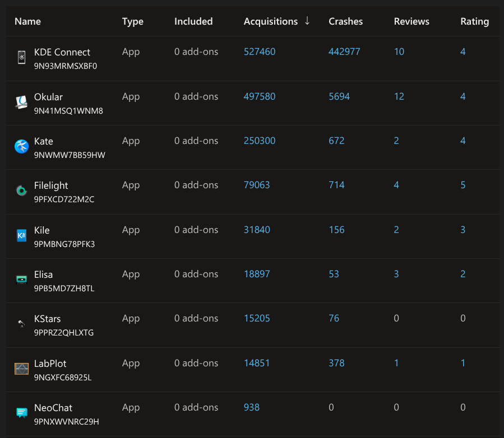The height and width of the screenshot is (438, 504).
Task: Open Filelight crashes 714
Action: [x=336, y=185]
